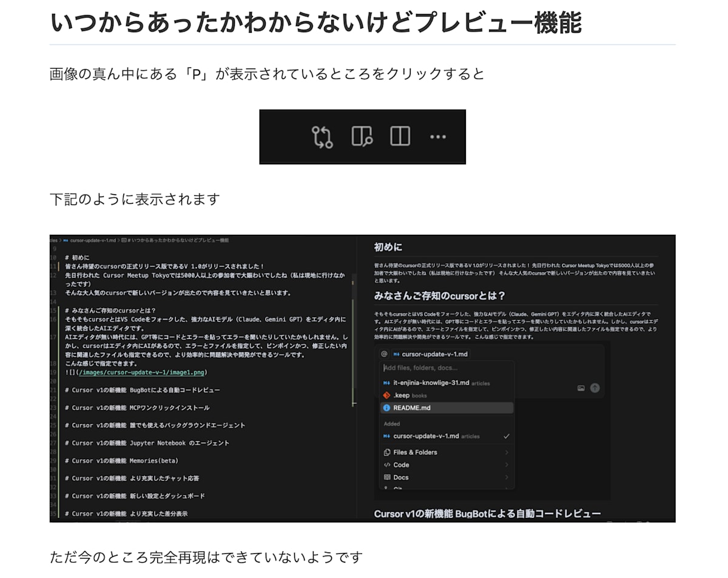Click the Add files, folders, docs search field
Screen dimensions: 728x578
click(447, 368)
